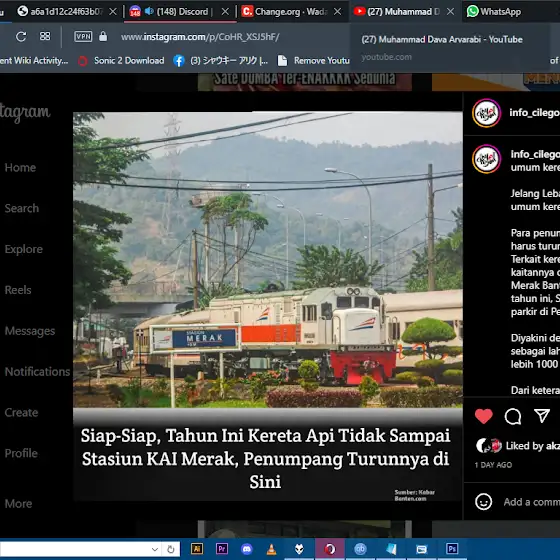Open the Liked by list

(532, 446)
